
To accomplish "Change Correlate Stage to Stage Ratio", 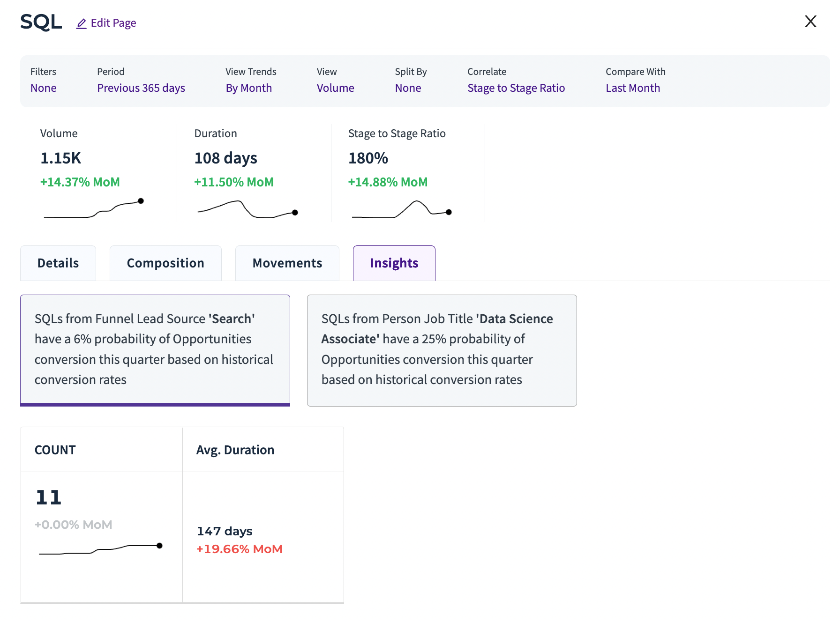I will pos(516,88).
